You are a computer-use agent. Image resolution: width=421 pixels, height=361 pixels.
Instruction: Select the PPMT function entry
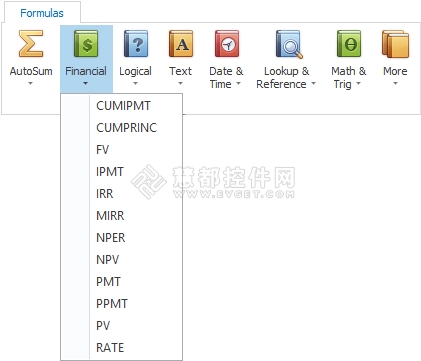(121, 304)
